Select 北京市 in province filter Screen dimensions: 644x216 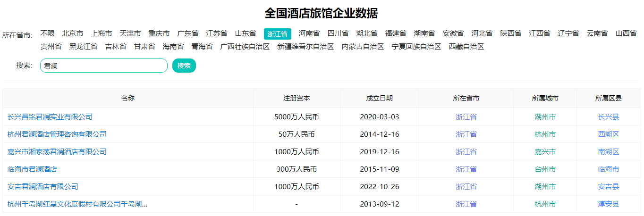point(73,33)
